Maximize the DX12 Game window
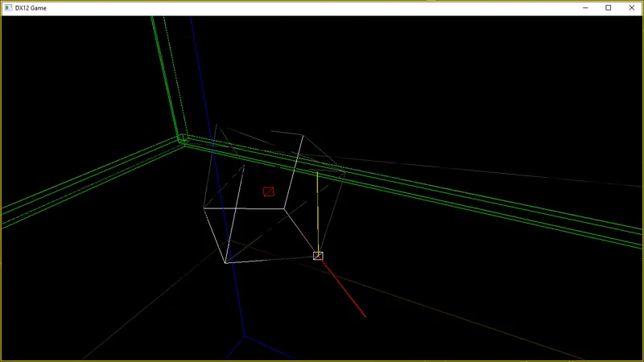This screenshot has height=362, width=644. pyautogui.click(x=609, y=8)
